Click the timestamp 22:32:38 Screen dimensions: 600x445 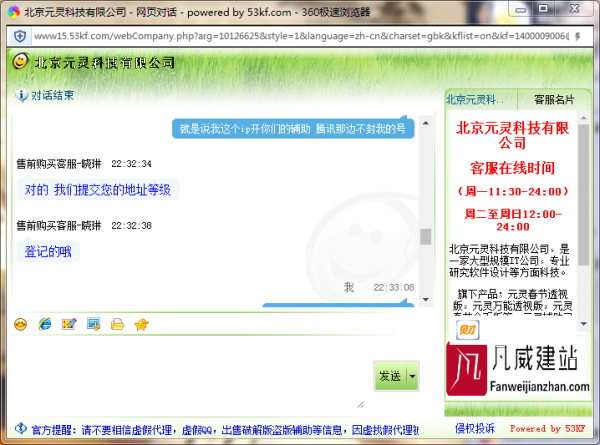(x=132, y=226)
